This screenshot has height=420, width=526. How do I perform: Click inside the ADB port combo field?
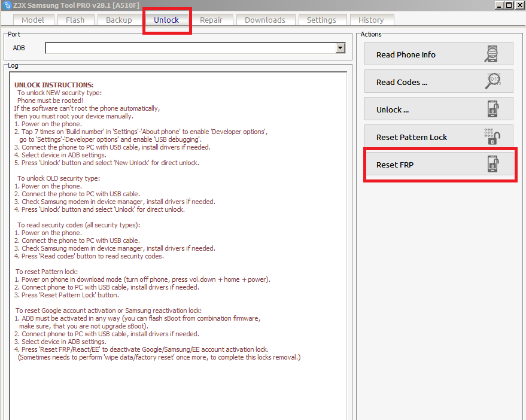point(190,48)
